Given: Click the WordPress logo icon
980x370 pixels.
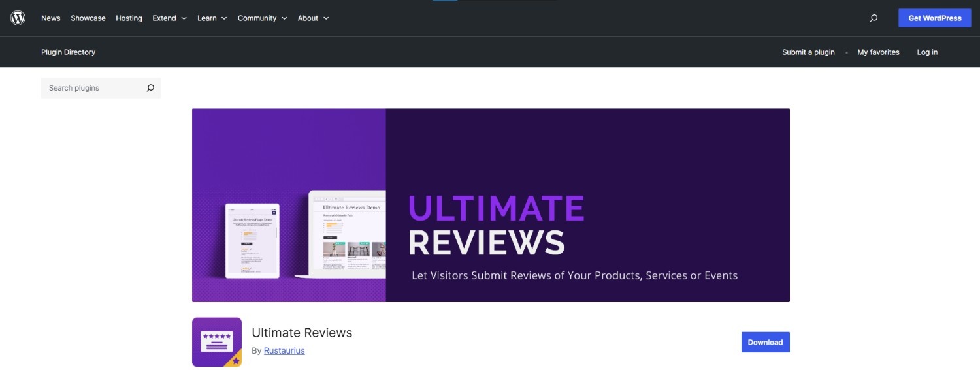Looking at the screenshot, I should click(x=18, y=18).
